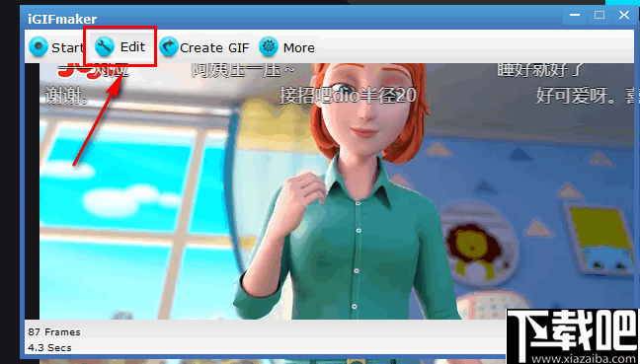The image size is (640, 364).
Task: Select the Start label in toolbar
Action: [67, 47]
